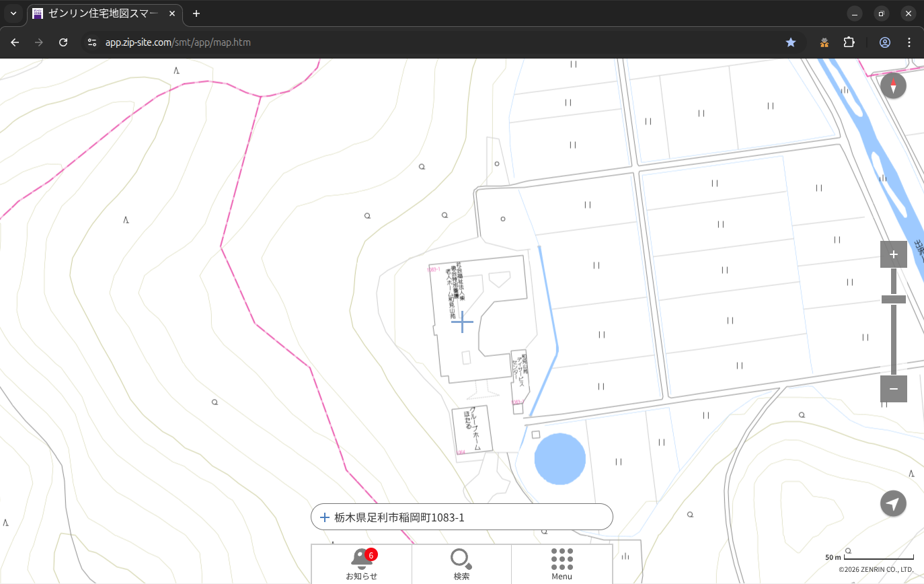Open the Chrome profile avatar
The height and width of the screenshot is (584, 924).
point(884,42)
